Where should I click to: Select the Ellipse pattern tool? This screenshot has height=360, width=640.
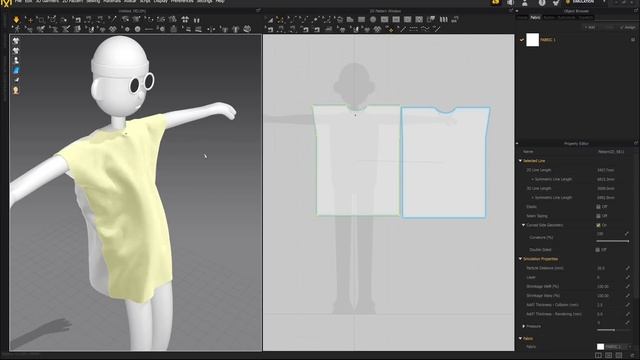click(373, 20)
